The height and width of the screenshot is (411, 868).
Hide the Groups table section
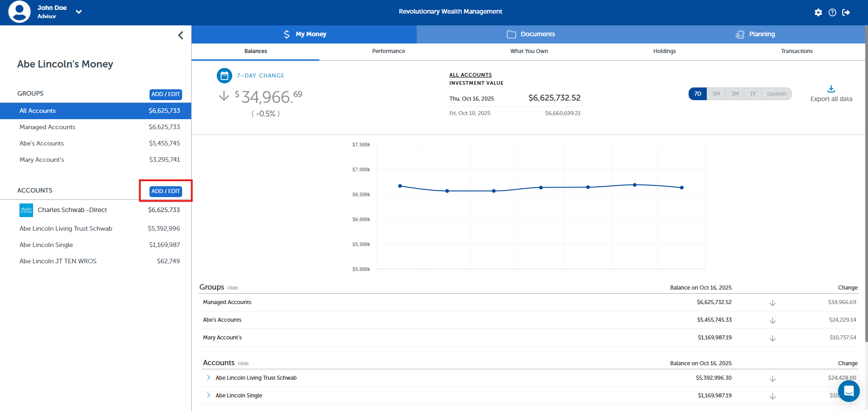[x=233, y=288]
